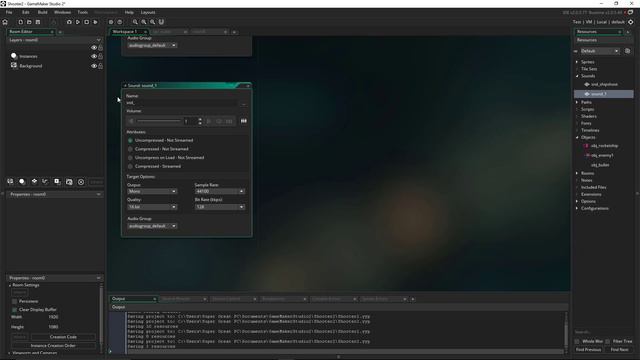The height and width of the screenshot is (360, 640).
Task: Open Game Options toolbar icon
Action: 111,22
